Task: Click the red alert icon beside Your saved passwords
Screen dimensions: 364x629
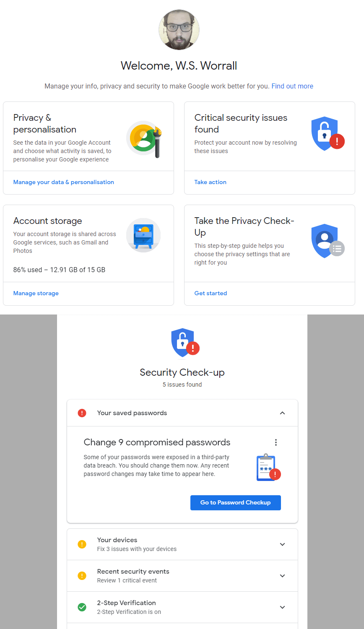Action: [x=82, y=413]
